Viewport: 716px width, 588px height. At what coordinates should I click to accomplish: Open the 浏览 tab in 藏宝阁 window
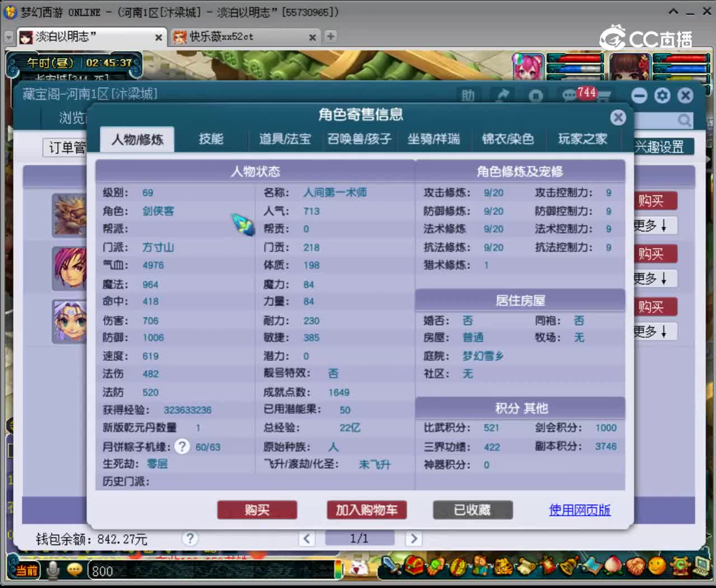click(x=72, y=118)
